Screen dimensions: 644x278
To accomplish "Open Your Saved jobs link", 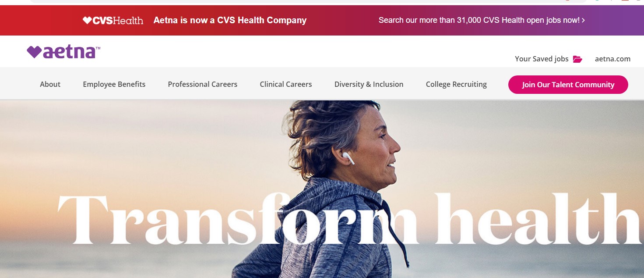I will pos(542,59).
